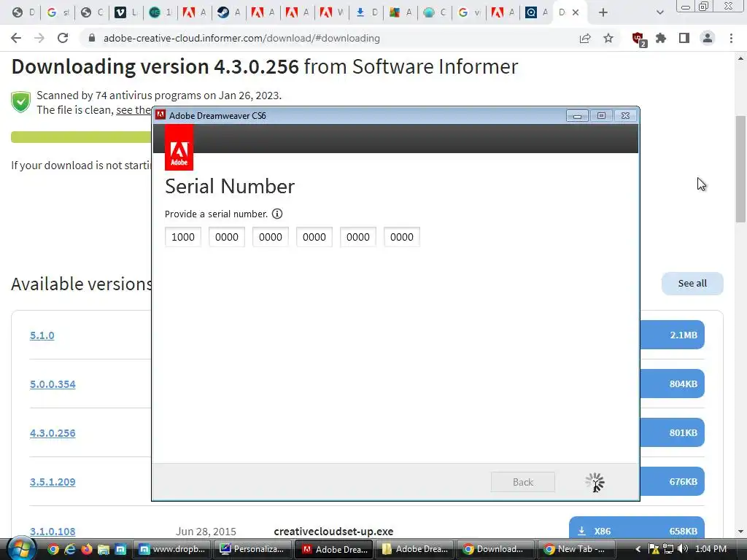
Task: Download the 801KB version button
Action: [672, 432]
